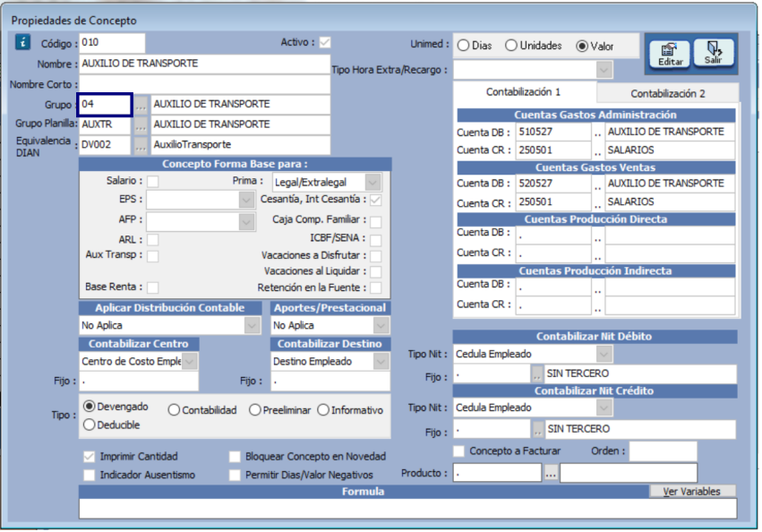Select the Deducible type radio
Screen dimensions: 762x532
tap(89, 425)
